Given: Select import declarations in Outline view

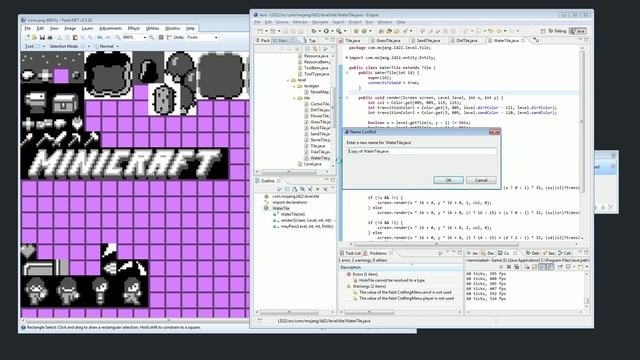Looking at the screenshot, I should (x=286, y=202).
